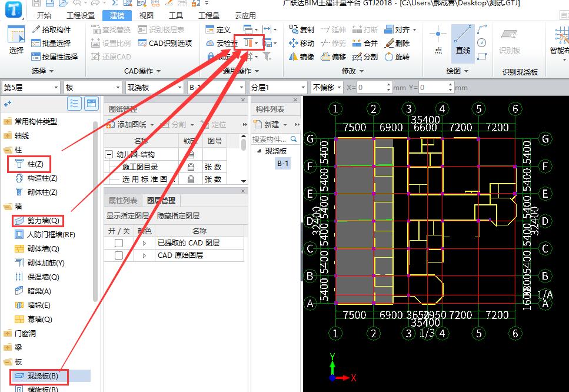This screenshot has height=392, width=569.
Task: Toggle lock for 施工图目录 drawing
Action: 191,167
